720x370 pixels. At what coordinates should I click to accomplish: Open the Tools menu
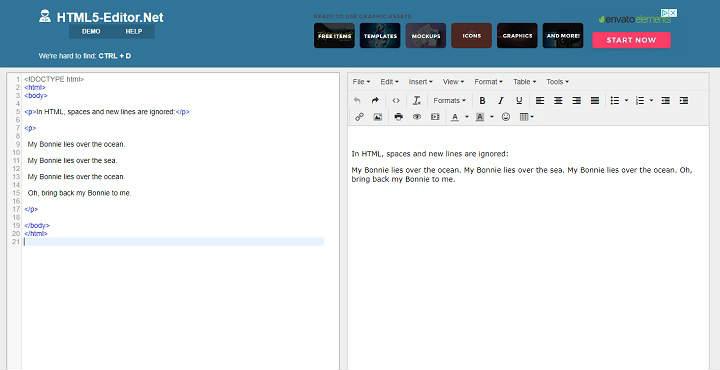pos(557,82)
